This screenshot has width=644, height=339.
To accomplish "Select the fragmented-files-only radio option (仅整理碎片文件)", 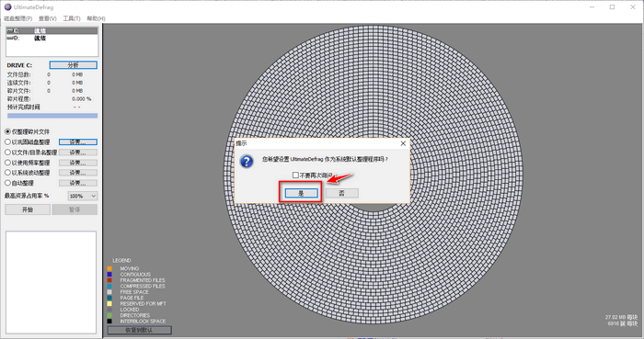I will pyautogui.click(x=7, y=131).
